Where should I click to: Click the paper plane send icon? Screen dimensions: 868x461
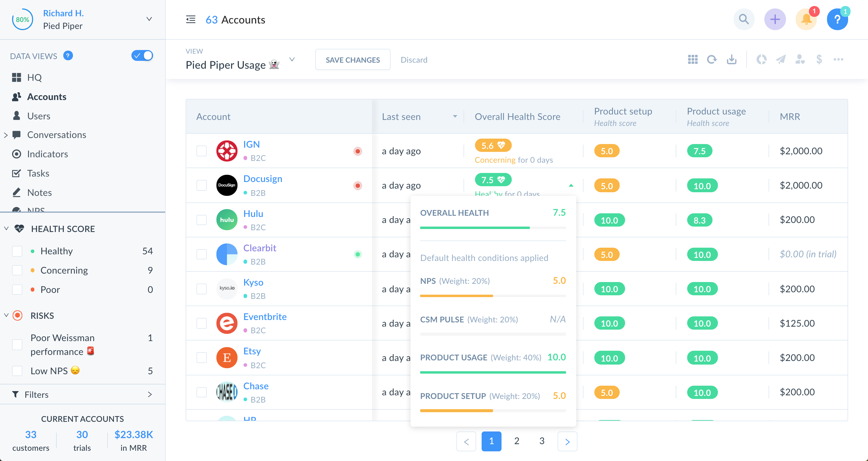pos(780,60)
